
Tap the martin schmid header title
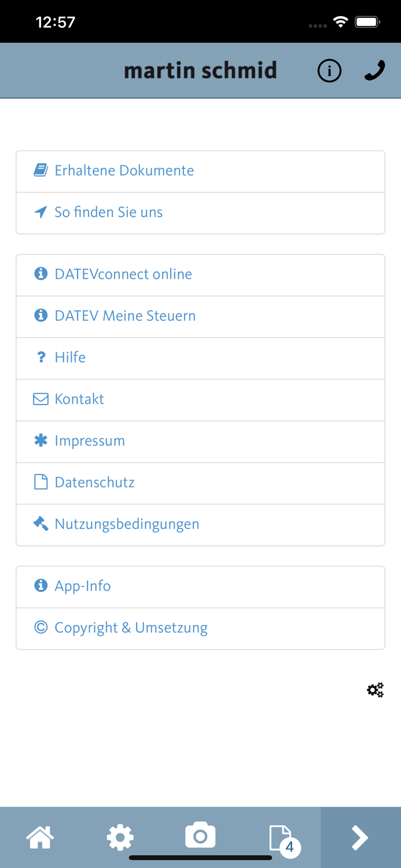click(200, 71)
